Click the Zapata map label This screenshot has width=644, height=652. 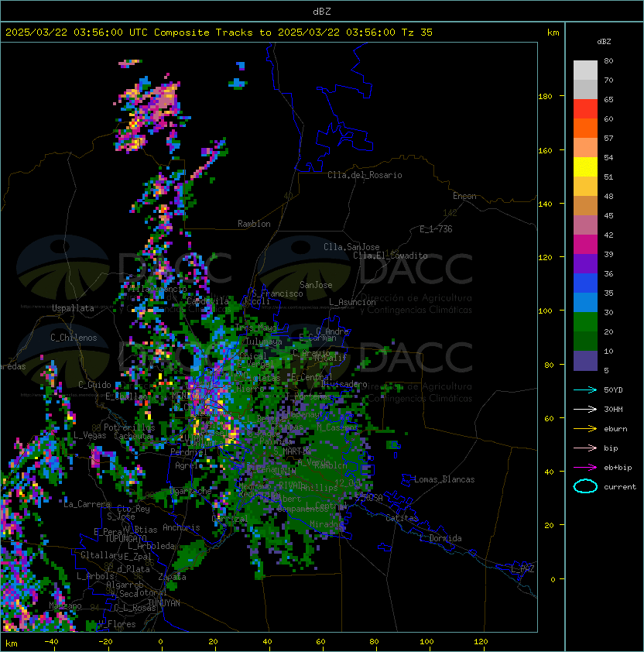tap(172, 577)
